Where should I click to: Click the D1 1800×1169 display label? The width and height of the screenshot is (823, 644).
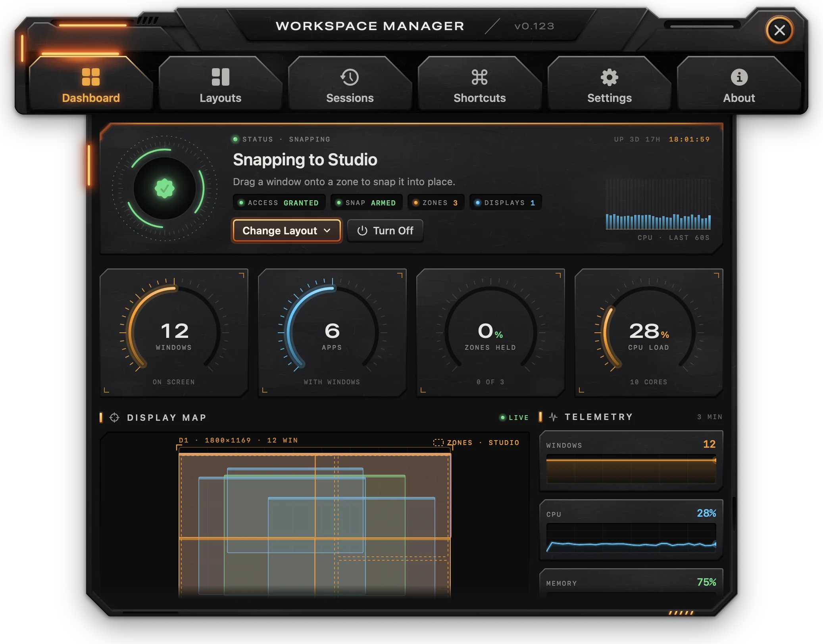pyautogui.click(x=238, y=440)
